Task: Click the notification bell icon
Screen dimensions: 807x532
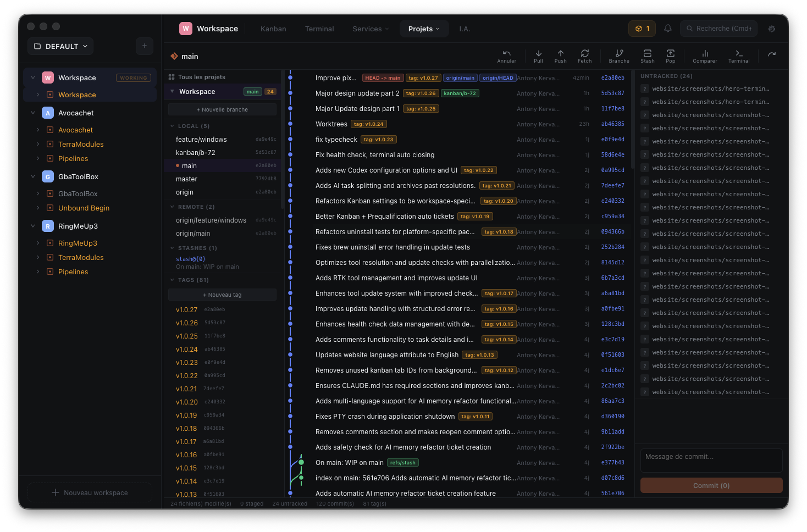Action: 667,28
